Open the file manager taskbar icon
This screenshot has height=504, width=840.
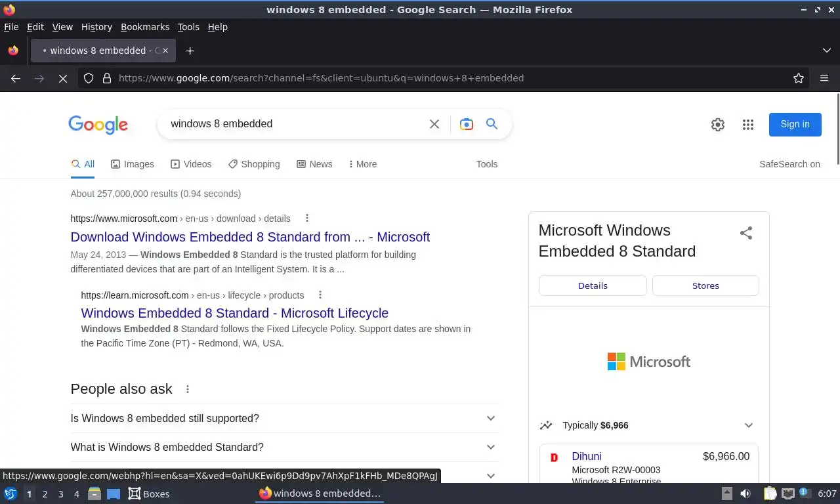point(94,493)
